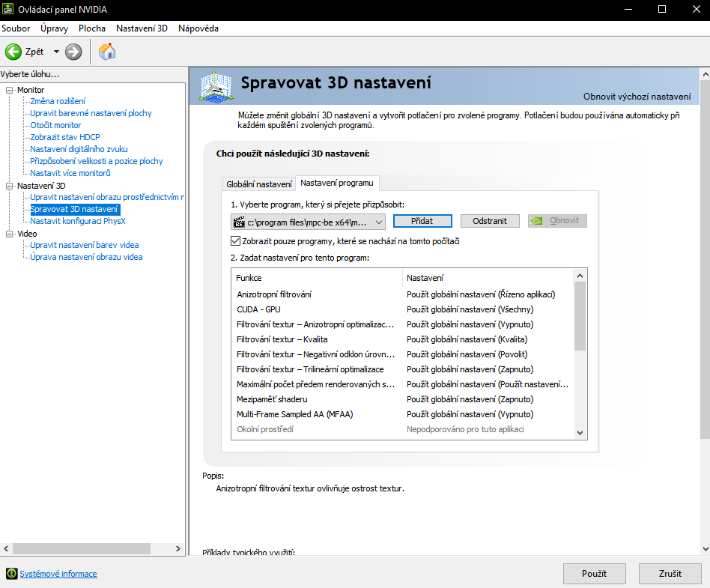This screenshot has width=710, height=588.
Task: Open the Úpravy menu
Action: (55, 28)
